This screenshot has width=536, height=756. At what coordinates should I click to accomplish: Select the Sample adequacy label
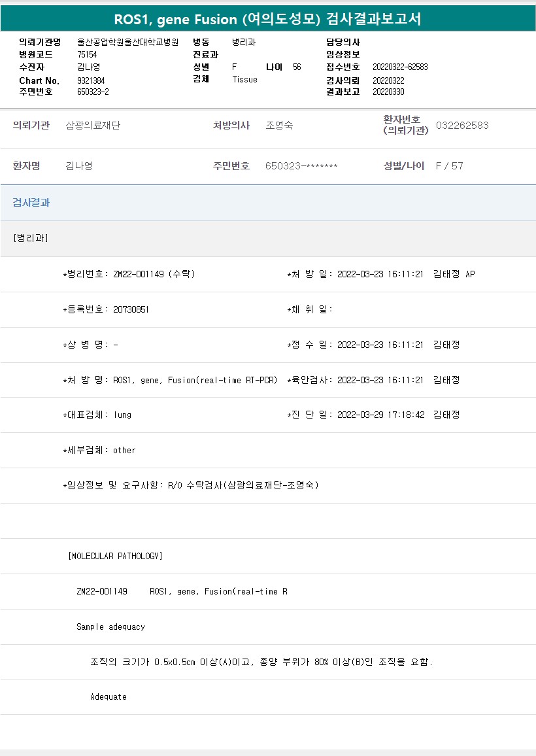[x=110, y=627]
